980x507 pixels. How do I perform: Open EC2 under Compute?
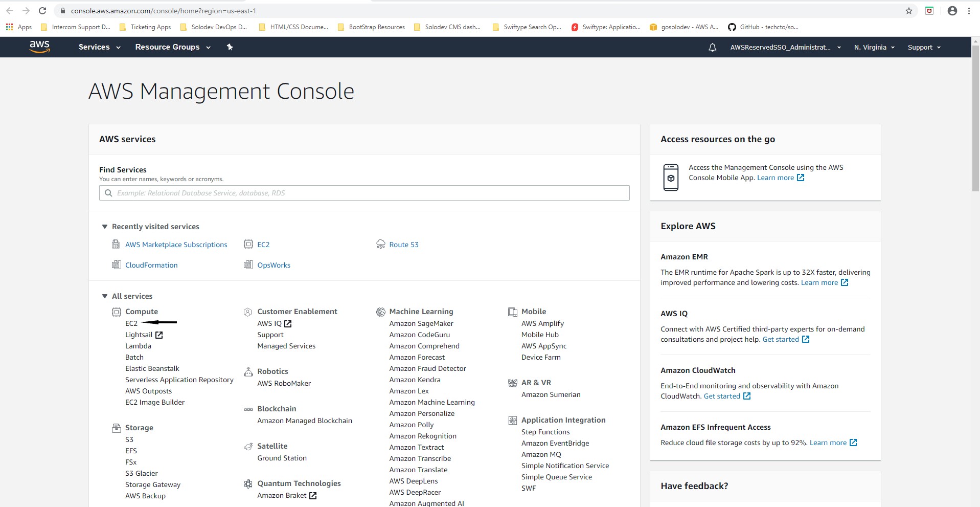pyautogui.click(x=131, y=323)
